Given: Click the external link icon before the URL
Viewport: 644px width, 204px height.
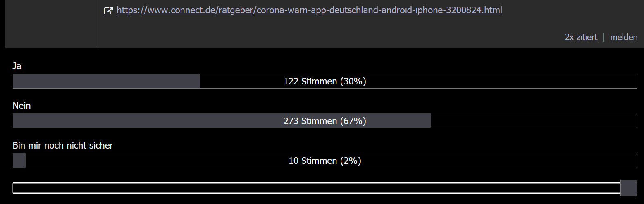Looking at the screenshot, I should pos(108,11).
